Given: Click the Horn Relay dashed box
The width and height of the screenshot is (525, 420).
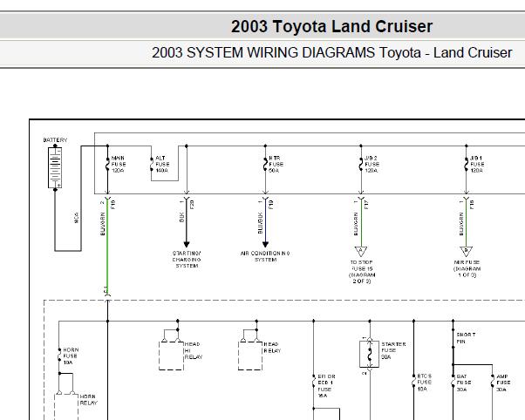Looking at the screenshot, I should (66, 407).
